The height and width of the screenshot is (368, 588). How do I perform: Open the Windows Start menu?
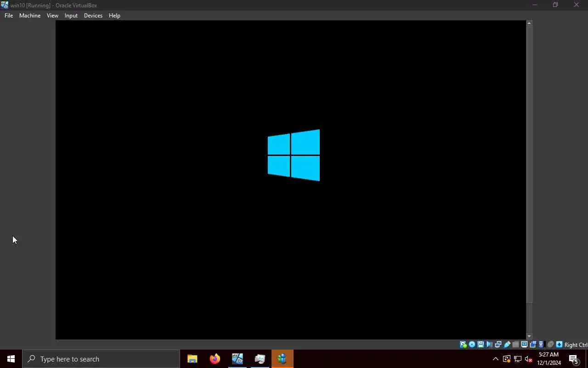point(11,359)
